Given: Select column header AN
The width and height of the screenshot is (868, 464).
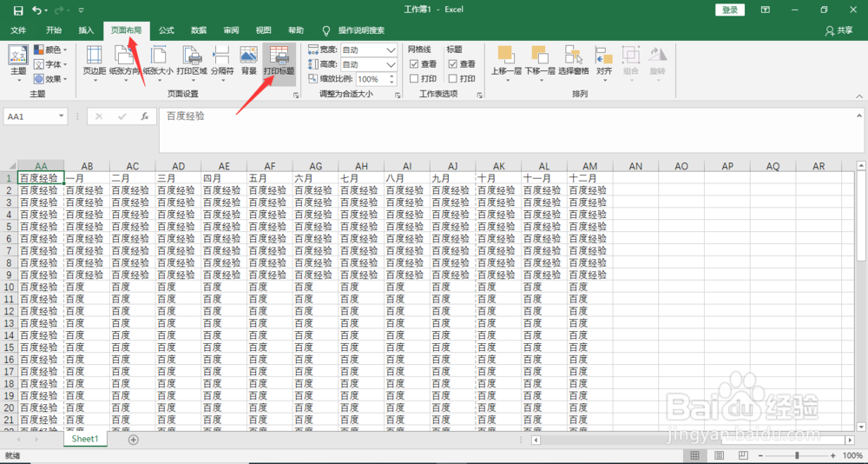Looking at the screenshot, I should pos(635,166).
